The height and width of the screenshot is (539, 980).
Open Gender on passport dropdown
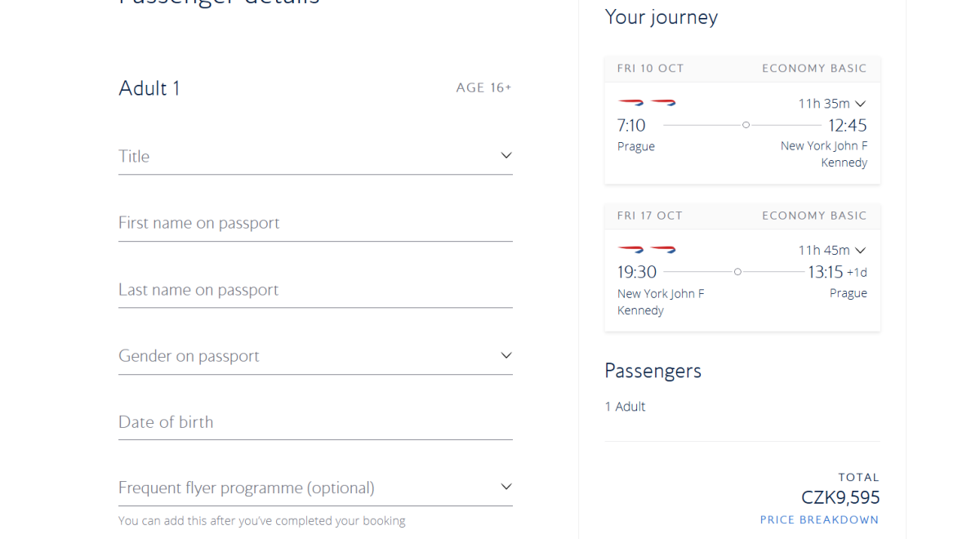314,356
